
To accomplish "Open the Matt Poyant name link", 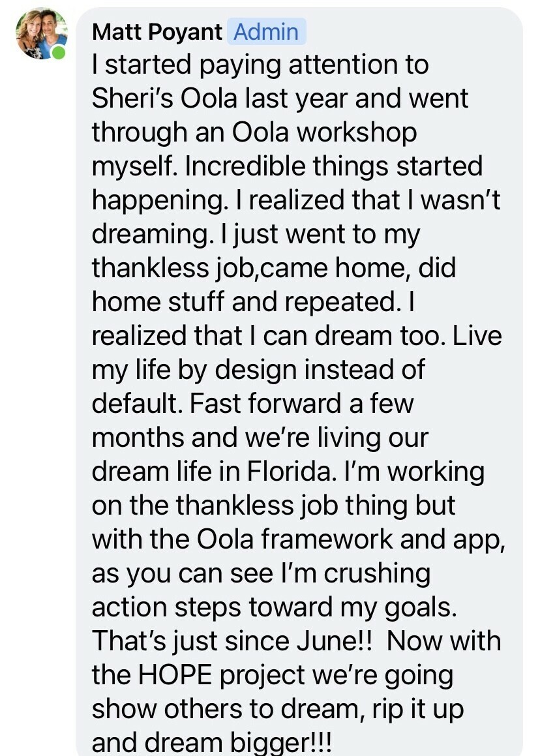I will click(x=157, y=32).
